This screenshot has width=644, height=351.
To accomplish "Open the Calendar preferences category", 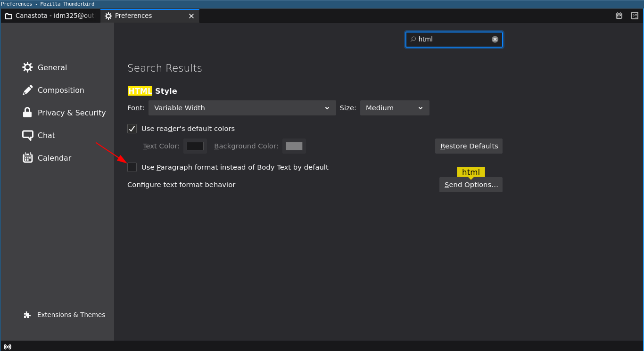I will point(54,158).
